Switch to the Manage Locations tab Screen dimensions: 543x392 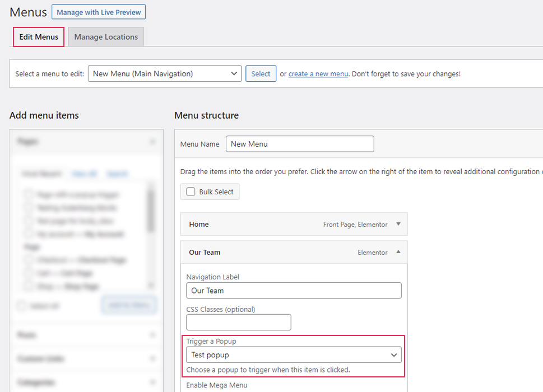tap(105, 37)
